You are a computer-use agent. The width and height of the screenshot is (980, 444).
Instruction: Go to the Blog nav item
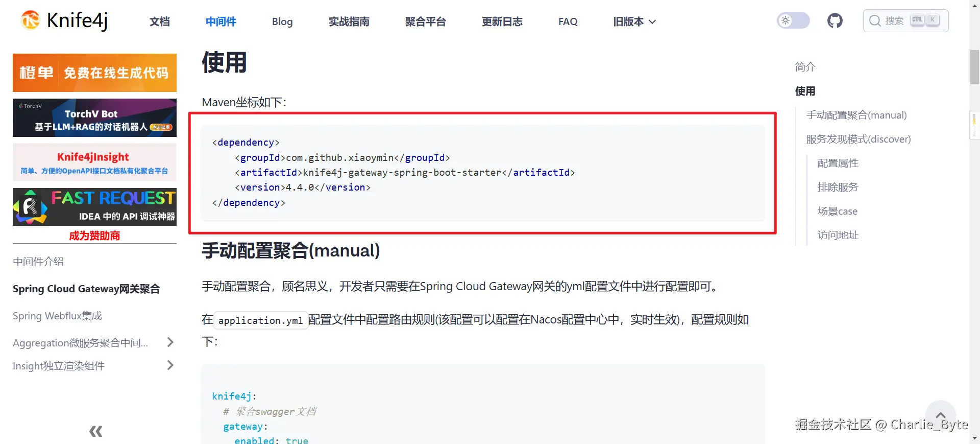282,21
